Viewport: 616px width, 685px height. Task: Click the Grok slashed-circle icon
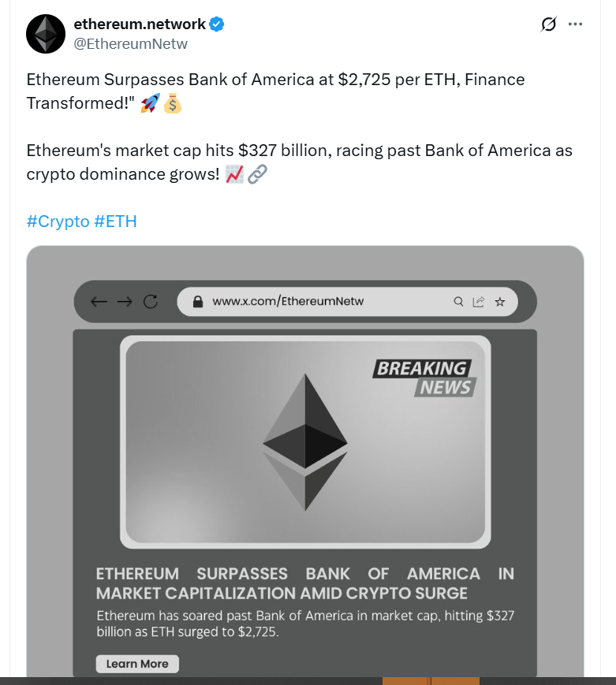pos(548,24)
